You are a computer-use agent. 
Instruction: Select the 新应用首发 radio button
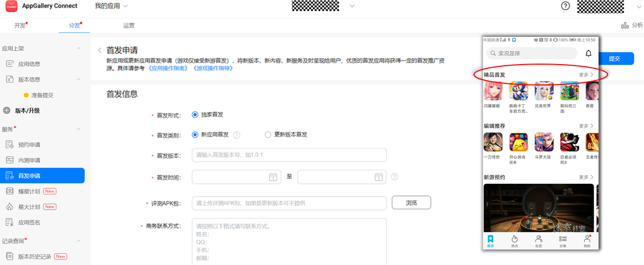point(195,135)
